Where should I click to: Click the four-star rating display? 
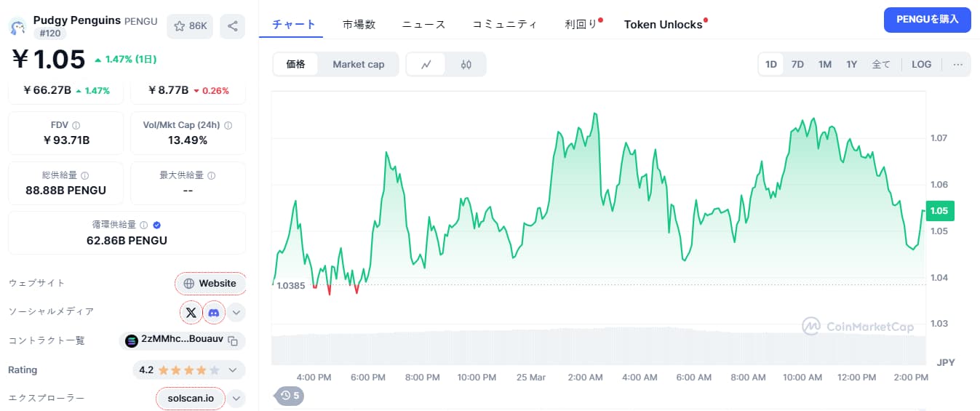(188, 370)
